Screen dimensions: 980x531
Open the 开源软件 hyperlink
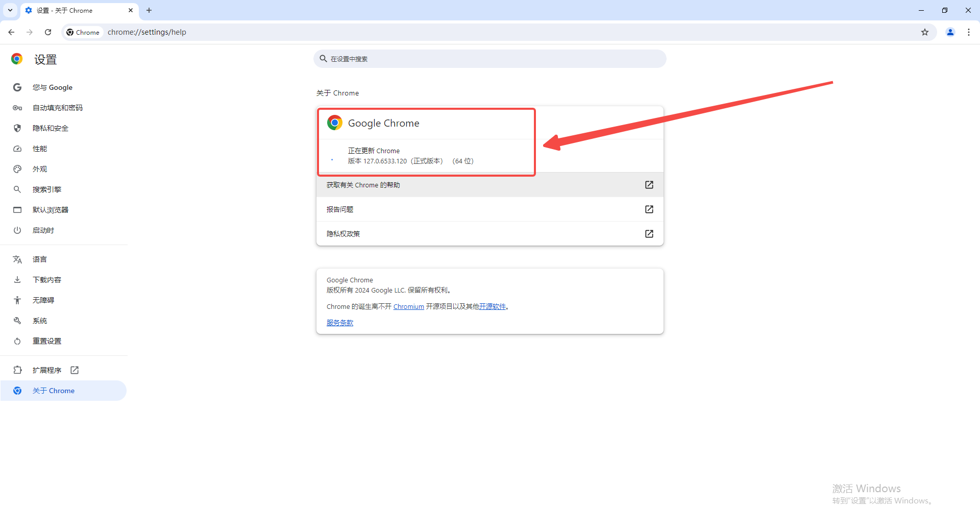click(493, 307)
